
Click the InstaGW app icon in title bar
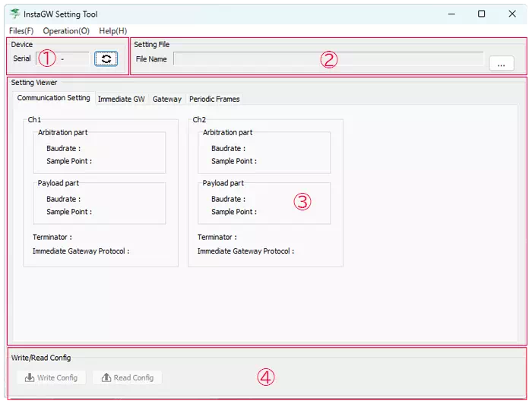pyautogui.click(x=14, y=14)
